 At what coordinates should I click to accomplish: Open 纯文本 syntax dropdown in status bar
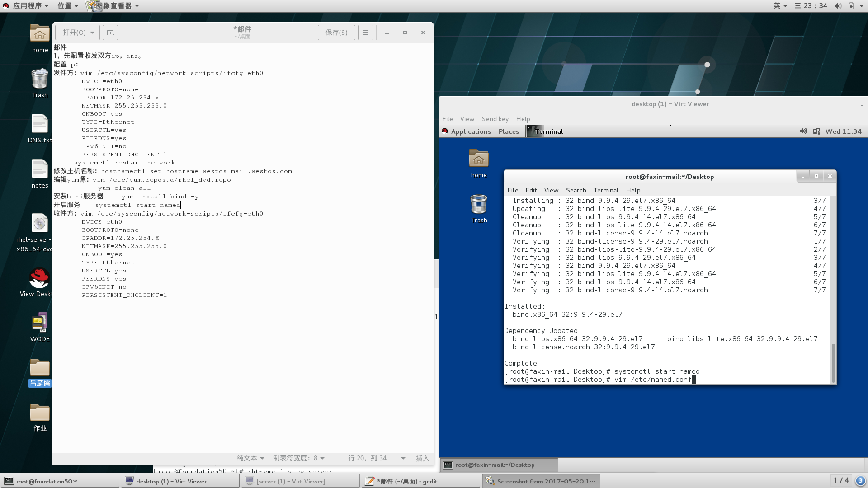(x=250, y=458)
